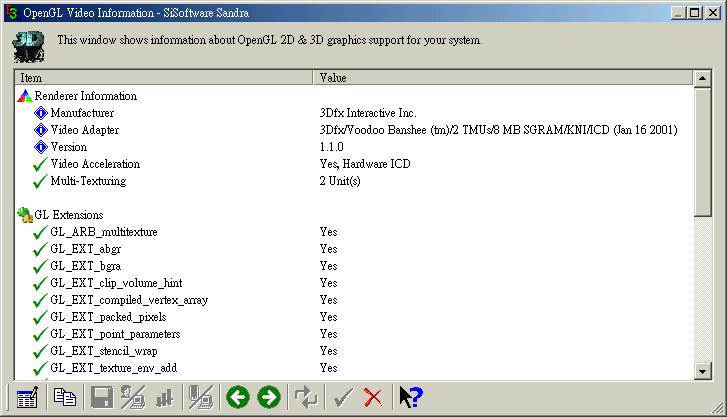Click the title bar application icon
Screen dimensions: 727x417
coord(12,12)
